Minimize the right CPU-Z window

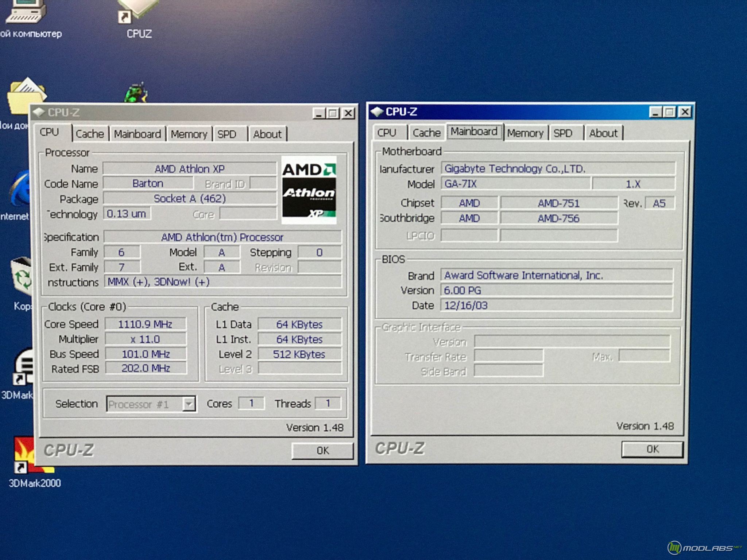point(655,112)
